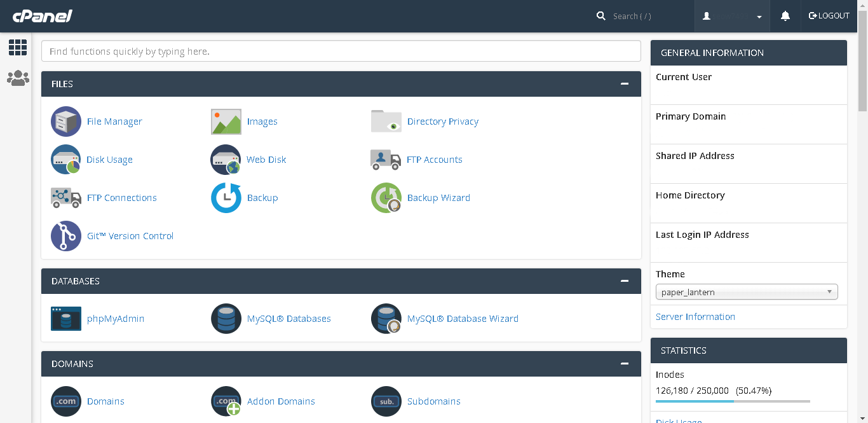
Task: Click the Home Directory label
Action: (690, 195)
